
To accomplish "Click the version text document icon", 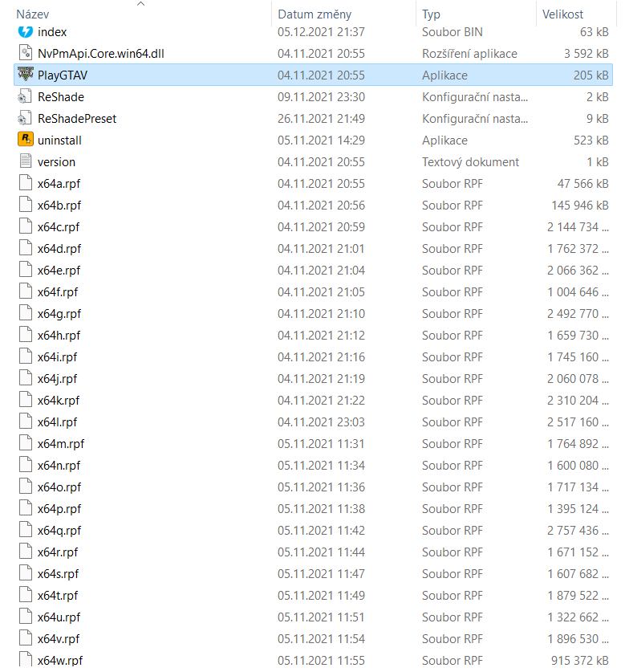I will [x=26, y=161].
